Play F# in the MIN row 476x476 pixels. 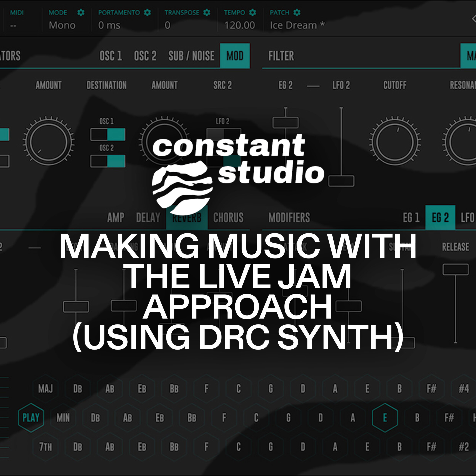449,418
